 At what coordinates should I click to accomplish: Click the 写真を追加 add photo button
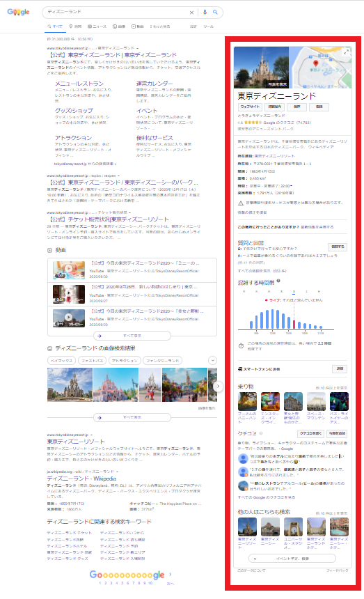[337, 434]
